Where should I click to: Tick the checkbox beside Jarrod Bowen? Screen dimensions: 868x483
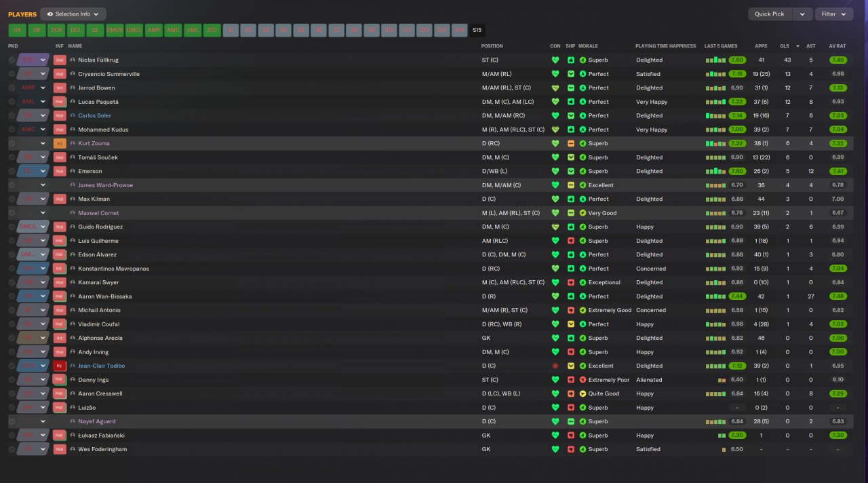click(x=12, y=88)
